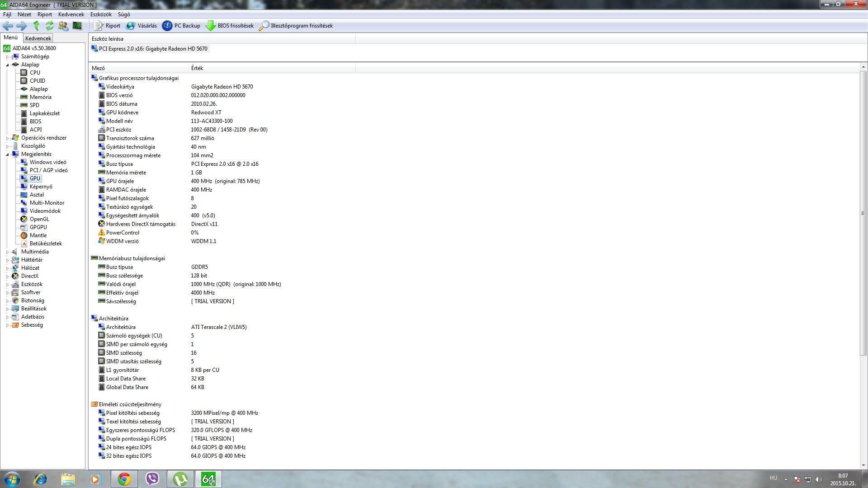This screenshot has height=488, width=868.
Task: Switch to the Kedvencek tab
Action: tap(38, 38)
